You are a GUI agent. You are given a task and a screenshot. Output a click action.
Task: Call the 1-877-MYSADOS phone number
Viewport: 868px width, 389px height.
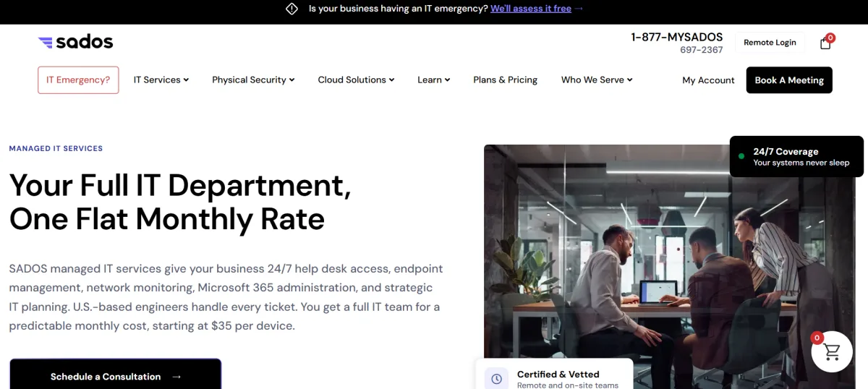(677, 37)
